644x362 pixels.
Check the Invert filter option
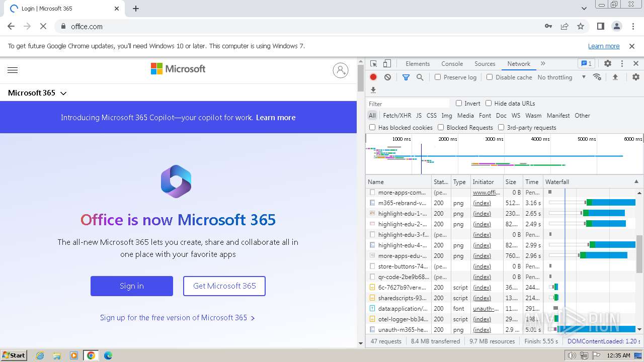459,103
